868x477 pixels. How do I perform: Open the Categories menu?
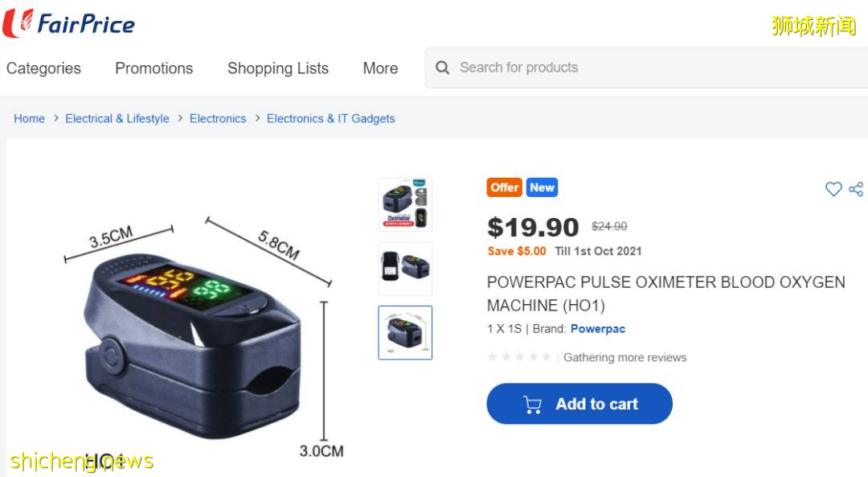[x=43, y=68]
